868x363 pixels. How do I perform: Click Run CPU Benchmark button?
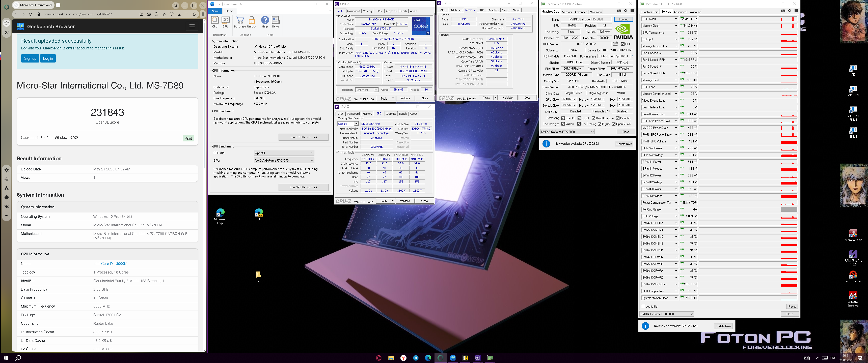tap(303, 137)
